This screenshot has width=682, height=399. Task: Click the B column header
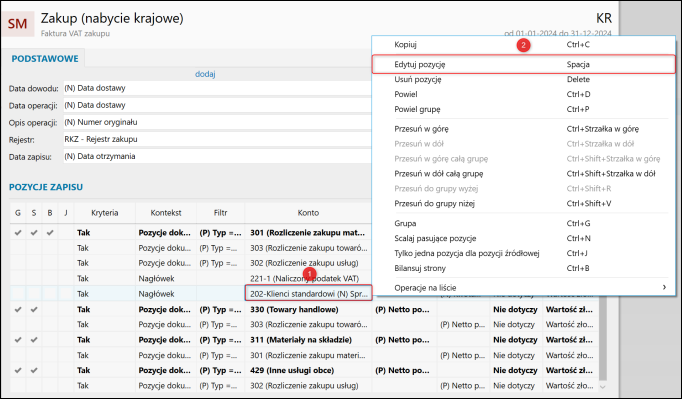point(50,213)
